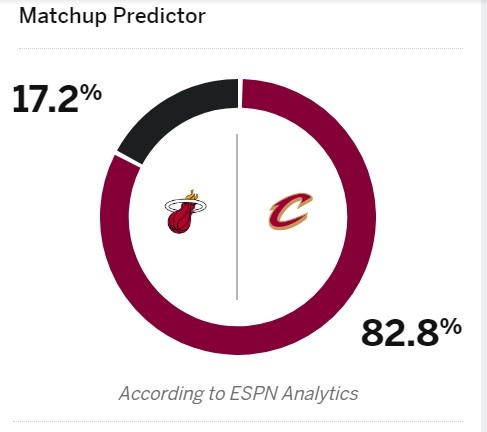This screenshot has width=487, height=432.
Task: Click the word ESPN in the caption
Action: pos(253,393)
